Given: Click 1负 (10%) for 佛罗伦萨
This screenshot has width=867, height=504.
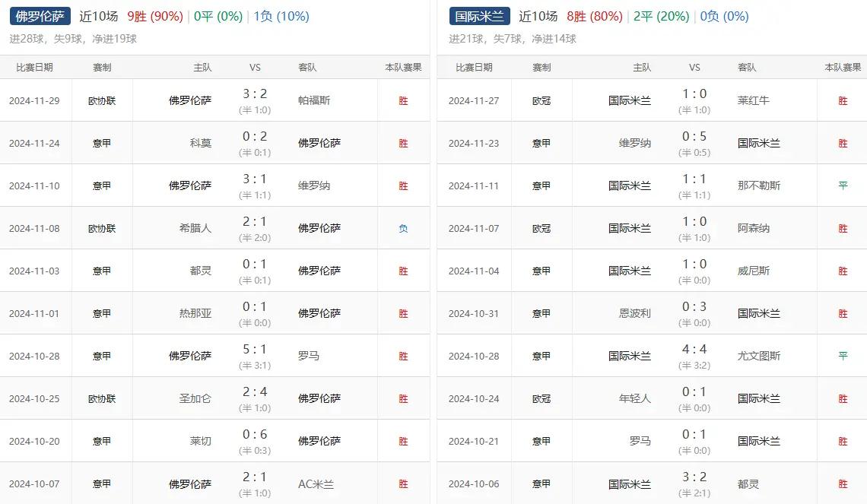Looking at the screenshot, I should (281, 17).
